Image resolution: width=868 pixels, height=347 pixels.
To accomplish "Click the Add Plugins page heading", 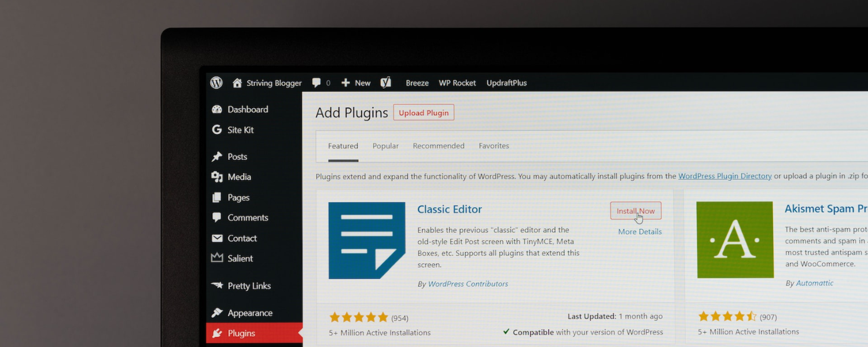I will pyautogui.click(x=352, y=113).
